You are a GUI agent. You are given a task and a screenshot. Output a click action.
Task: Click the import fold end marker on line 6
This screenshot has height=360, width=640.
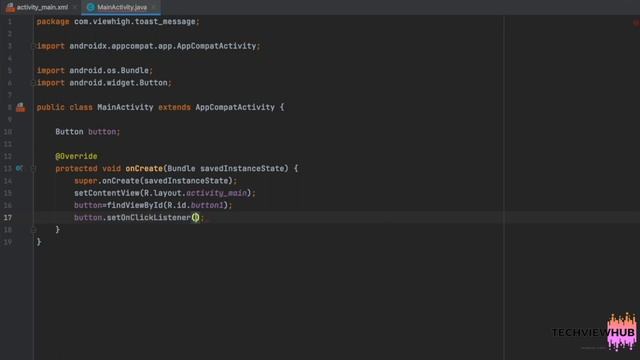(33, 83)
